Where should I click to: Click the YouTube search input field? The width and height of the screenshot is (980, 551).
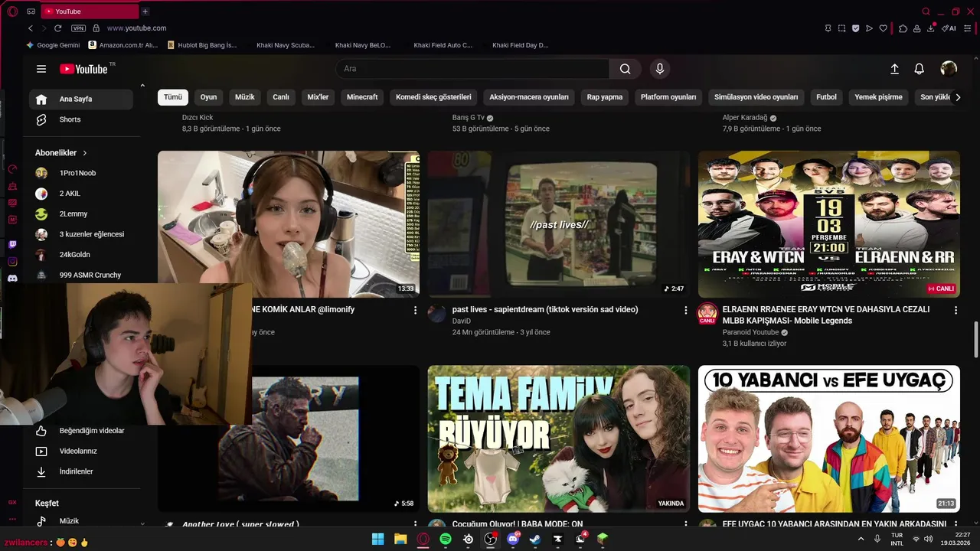click(x=472, y=69)
